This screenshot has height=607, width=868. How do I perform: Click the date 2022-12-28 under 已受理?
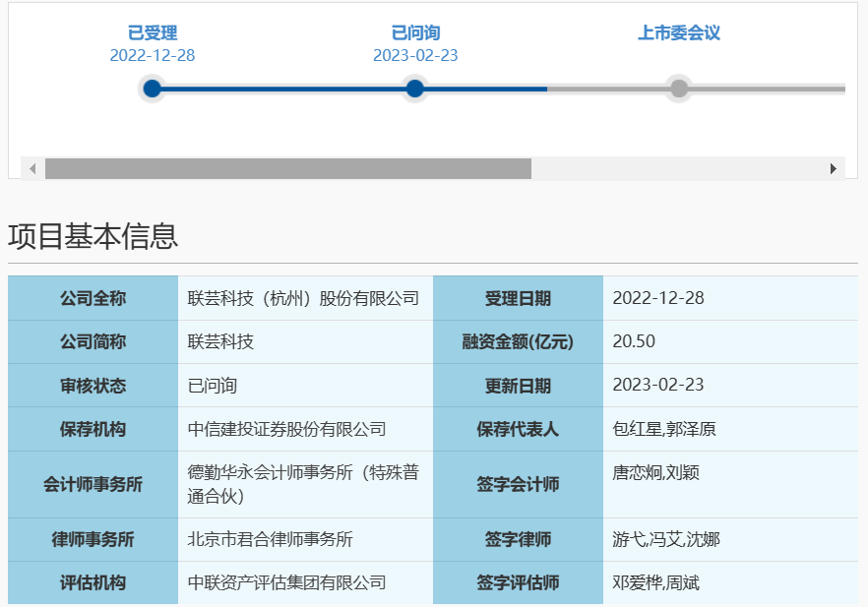pos(153,55)
